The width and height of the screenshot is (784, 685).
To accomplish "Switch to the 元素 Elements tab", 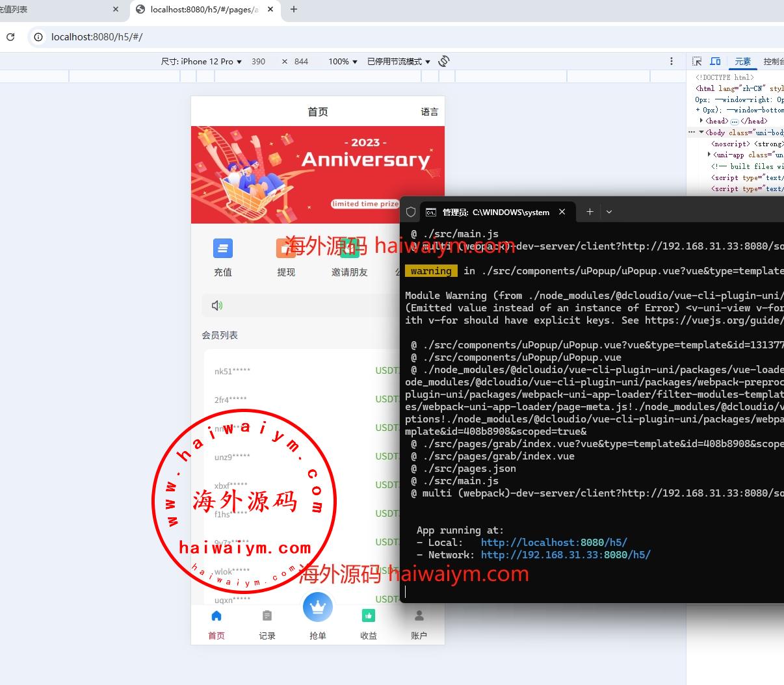I will pyautogui.click(x=742, y=62).
